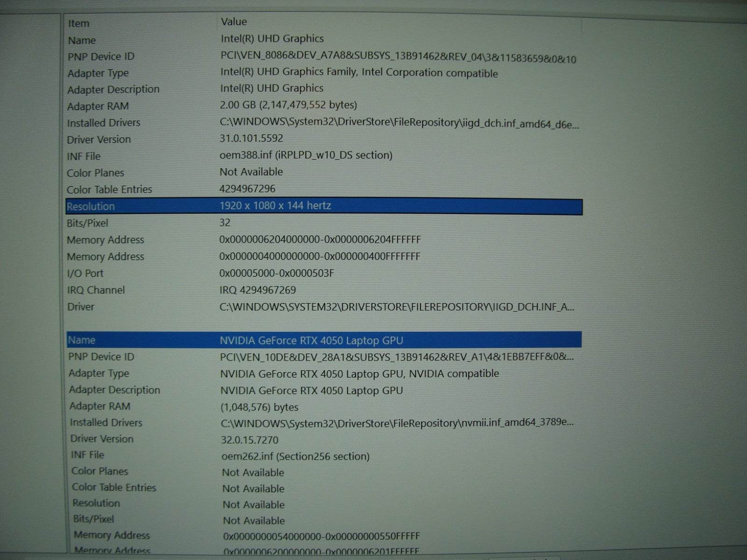Click the Item column header

78,23
